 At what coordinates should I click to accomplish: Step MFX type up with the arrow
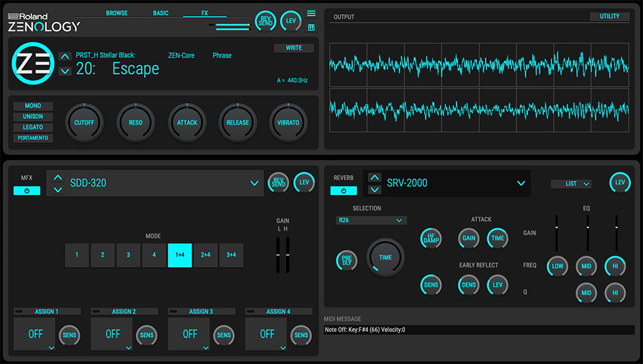[58, 177]
